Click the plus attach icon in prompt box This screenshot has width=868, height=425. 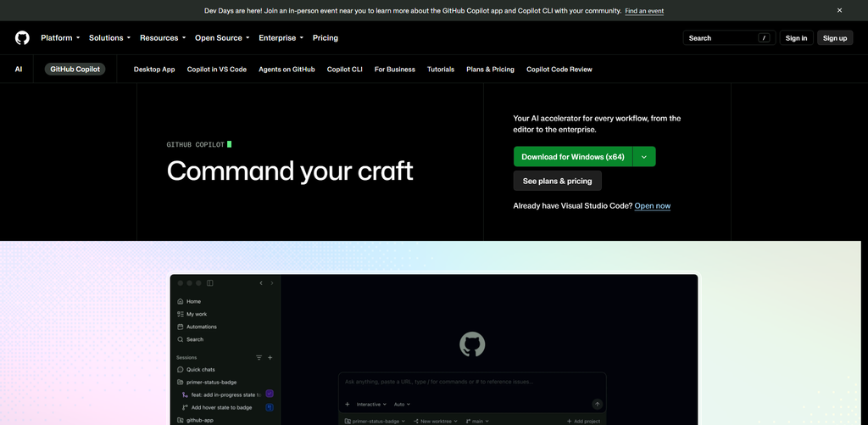point(347,405)
